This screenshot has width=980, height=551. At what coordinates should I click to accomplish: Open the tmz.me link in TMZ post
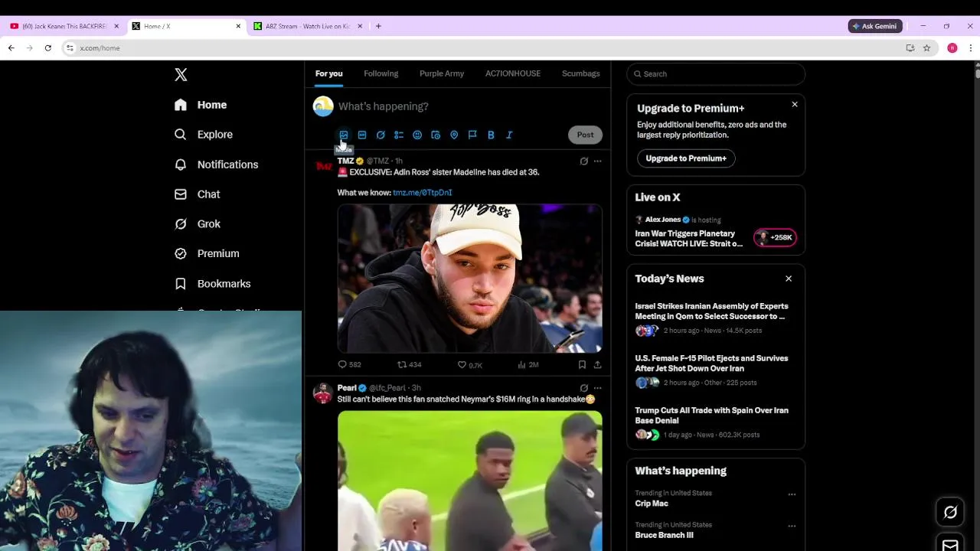click(422, 193)
